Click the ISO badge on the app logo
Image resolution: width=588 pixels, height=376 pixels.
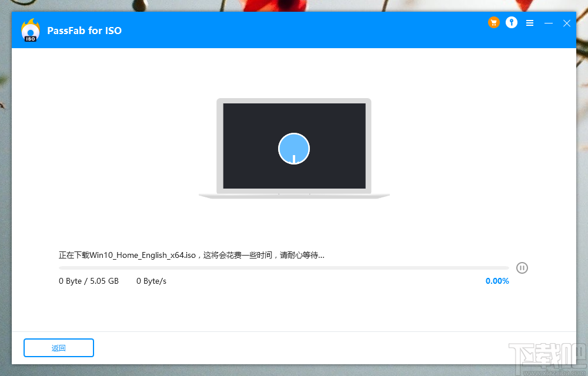(30, 36)
